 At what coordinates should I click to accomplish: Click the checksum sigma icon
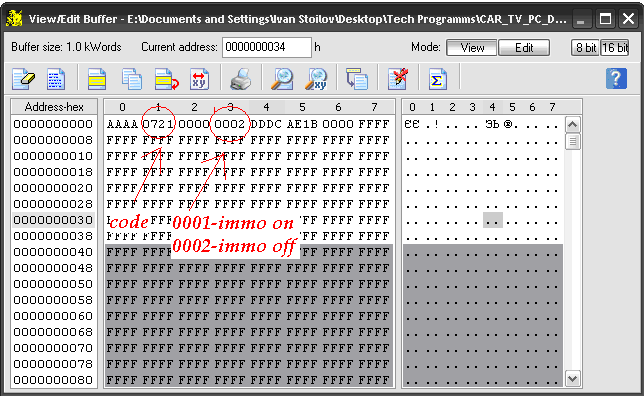point(437,78)
